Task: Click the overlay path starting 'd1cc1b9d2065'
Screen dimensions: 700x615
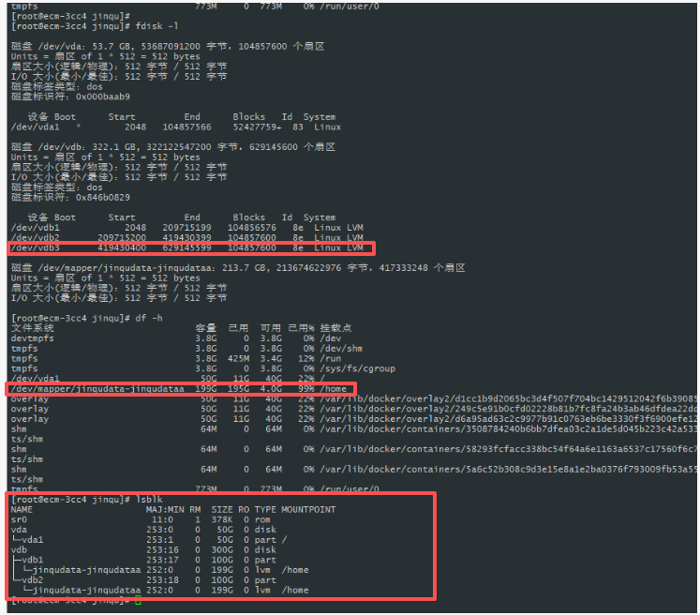Action: [x=509, y=398]
